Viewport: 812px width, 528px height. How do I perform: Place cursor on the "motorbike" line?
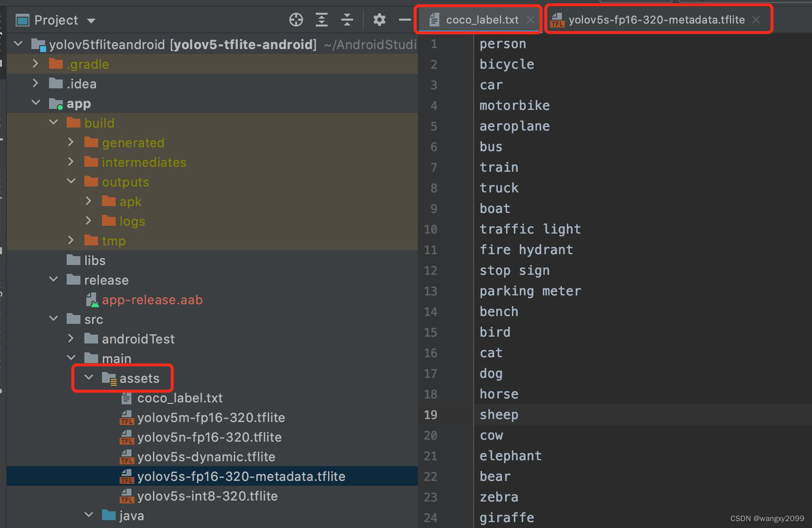pyautogui.click(x=514, y=106)
